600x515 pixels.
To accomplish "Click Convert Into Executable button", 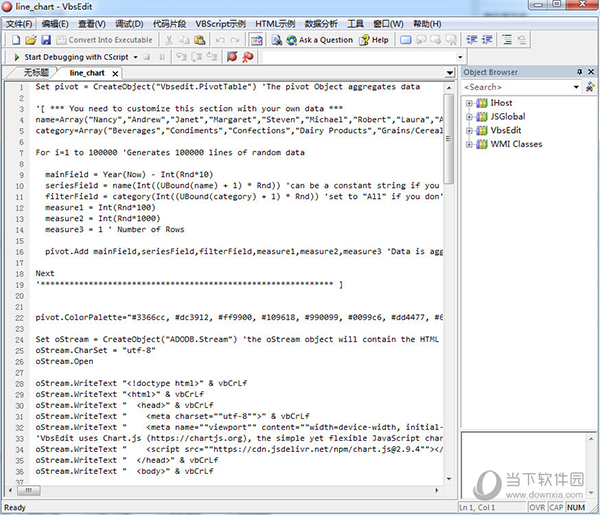I will [x=104, y=40].
